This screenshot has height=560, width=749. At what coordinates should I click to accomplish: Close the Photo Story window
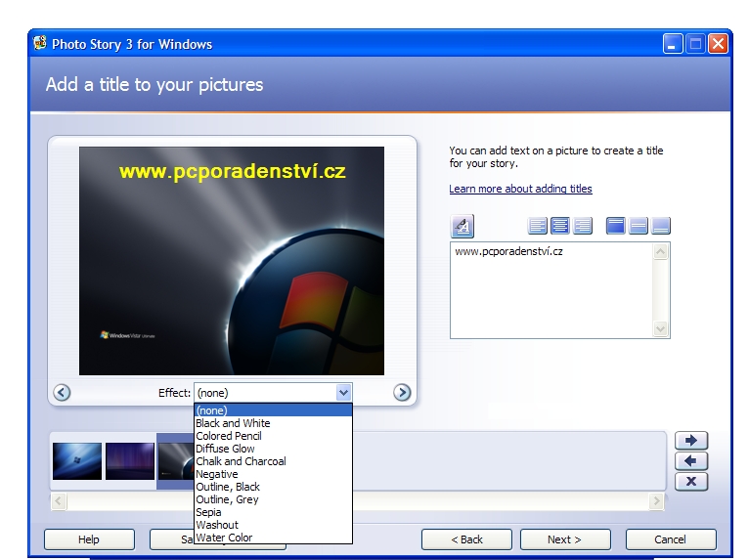[718, 44]
